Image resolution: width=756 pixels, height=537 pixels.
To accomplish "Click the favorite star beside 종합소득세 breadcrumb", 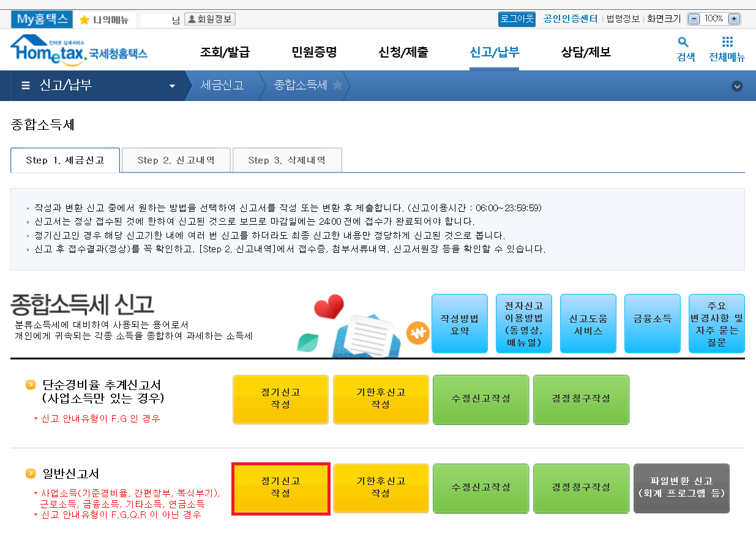I will pos(337,85).
